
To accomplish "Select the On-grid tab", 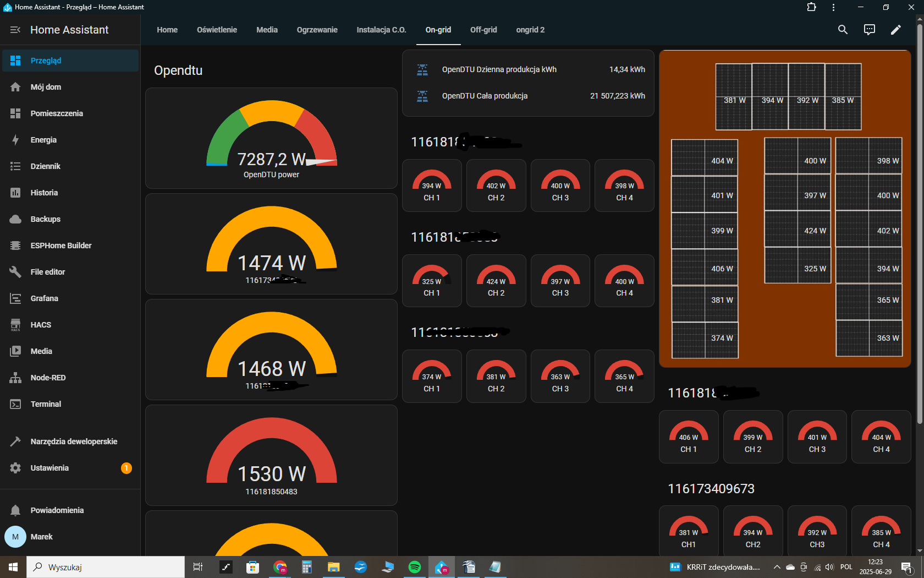I will (438, 30).
